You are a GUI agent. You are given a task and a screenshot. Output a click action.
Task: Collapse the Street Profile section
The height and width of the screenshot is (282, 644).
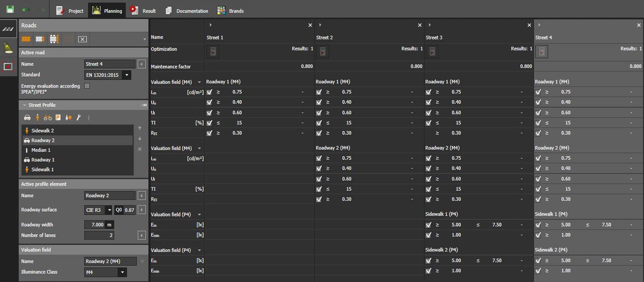click(24, 105)
